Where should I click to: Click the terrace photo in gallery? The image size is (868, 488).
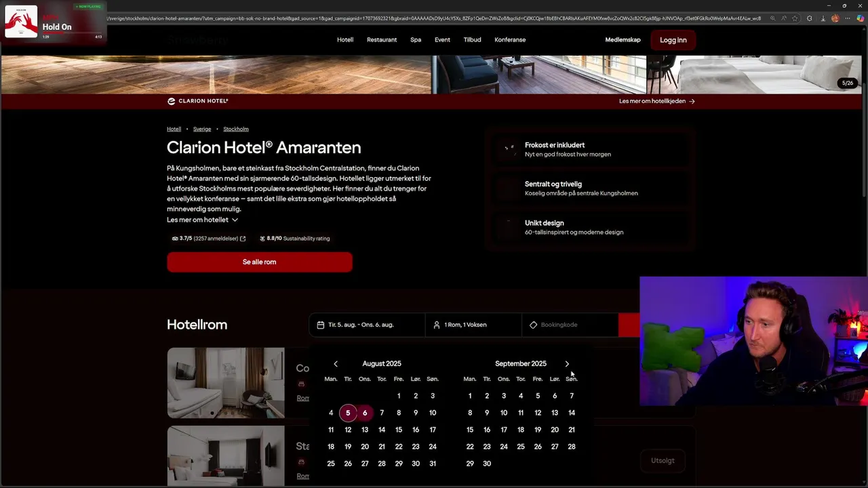click(540, 75)
